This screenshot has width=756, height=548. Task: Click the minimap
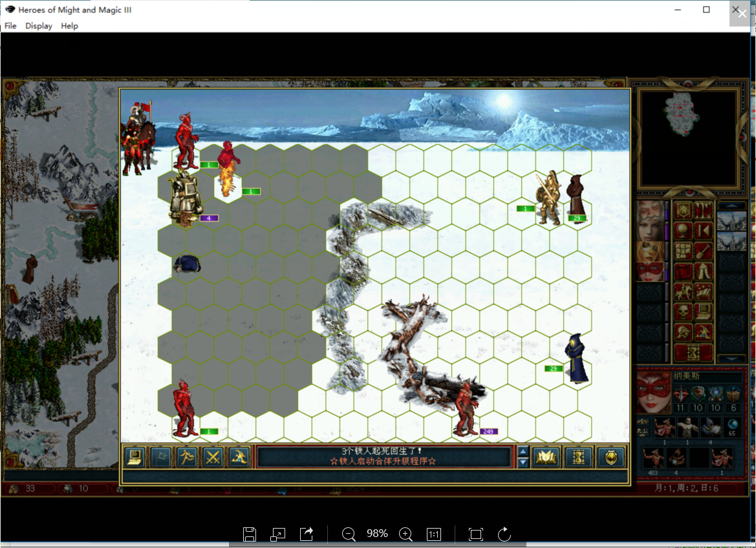tap(688, 138)
